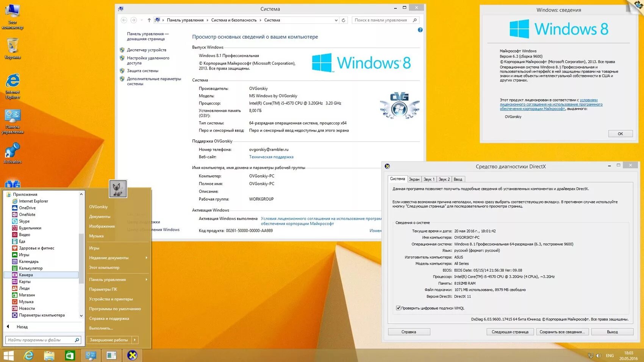
Task: Open Internet Explorer from the taskbar
Action: pyautogui.click(x=29, y=355)
